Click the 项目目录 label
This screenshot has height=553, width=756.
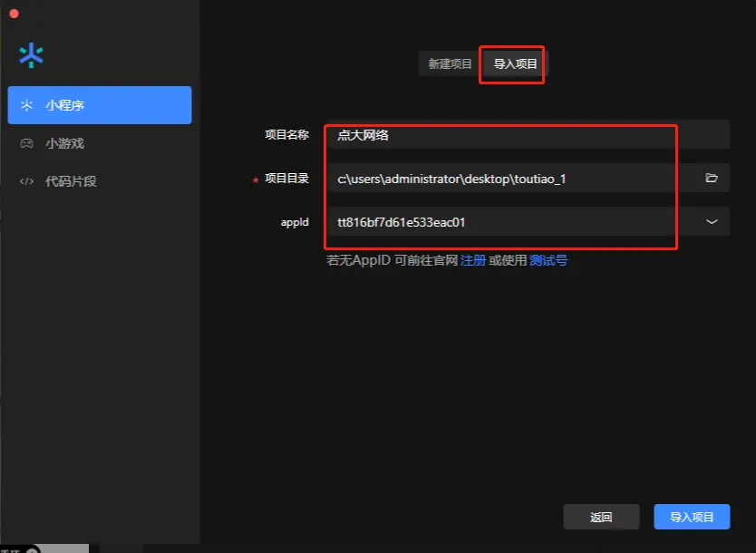coord(286,179)
